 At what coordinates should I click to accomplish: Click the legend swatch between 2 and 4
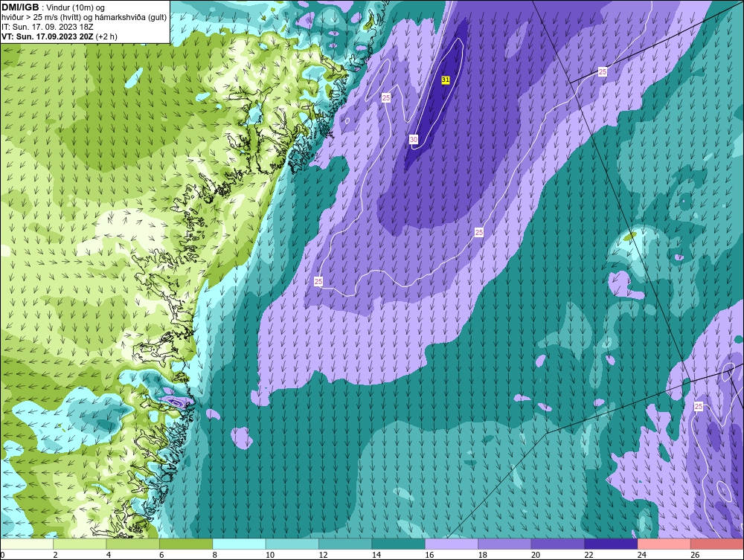[x=80, y=544]
